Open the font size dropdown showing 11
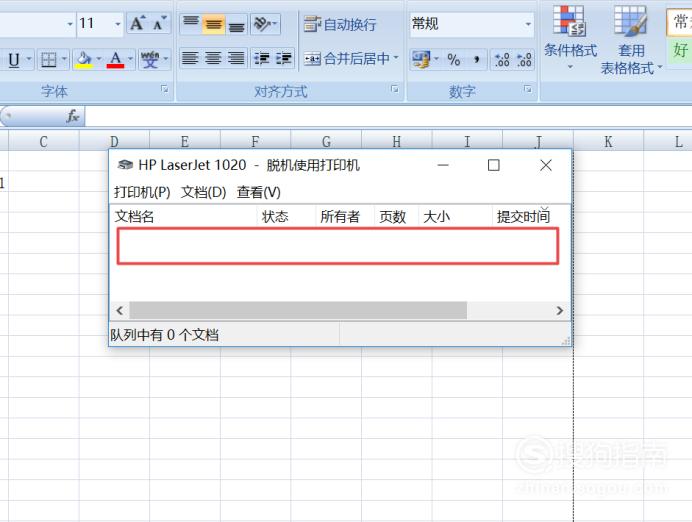Screen dimensions: 692x522 point(118,24)
